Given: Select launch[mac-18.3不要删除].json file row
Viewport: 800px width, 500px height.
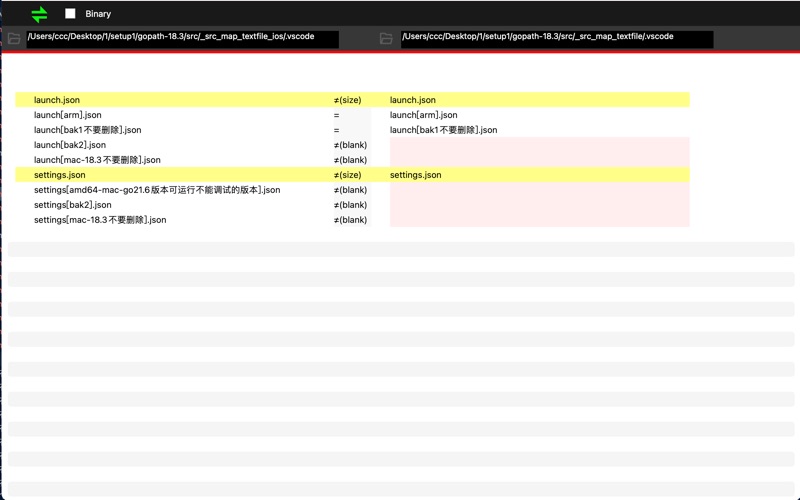Looking at the screenshot, I should 97,160.
